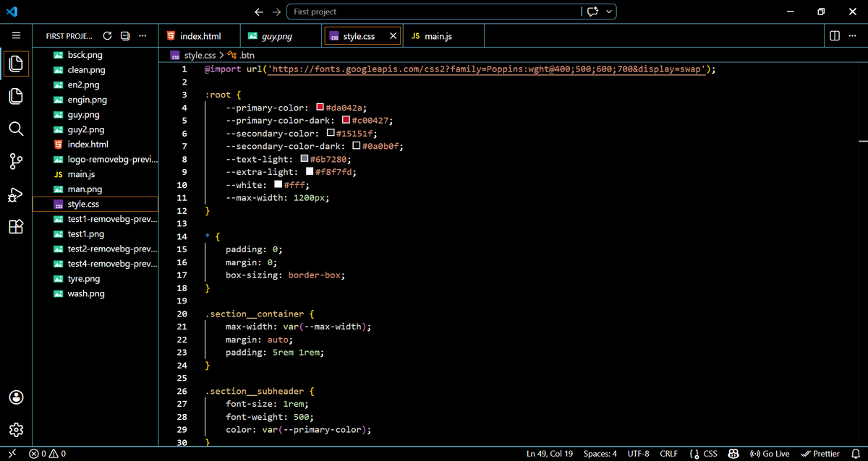Viewport: 868px width, 461px height.
Task: Show errors and warnings in status bar
Action: [48, 453]
